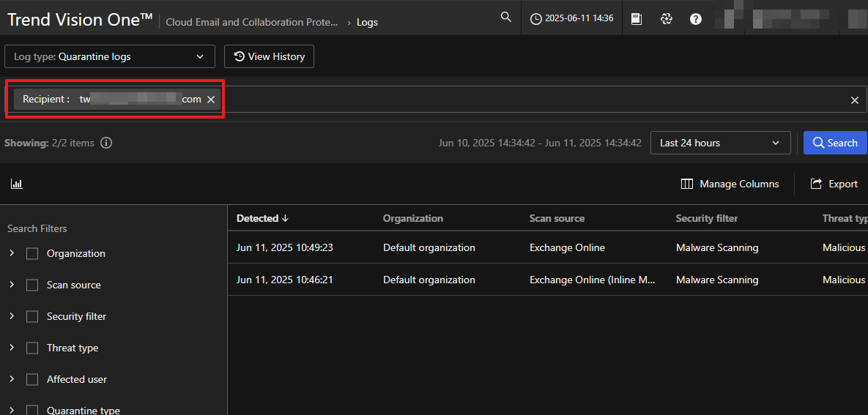The image size is (868, 415).
Task: Open Manage Columns settings
Action: coord(730,184)
